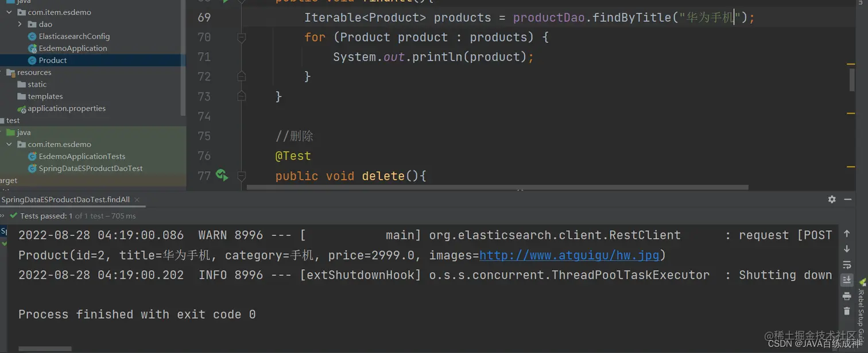Click the dao package folder icon
Viewport: 868px width, 353px height.
(32, 24)
